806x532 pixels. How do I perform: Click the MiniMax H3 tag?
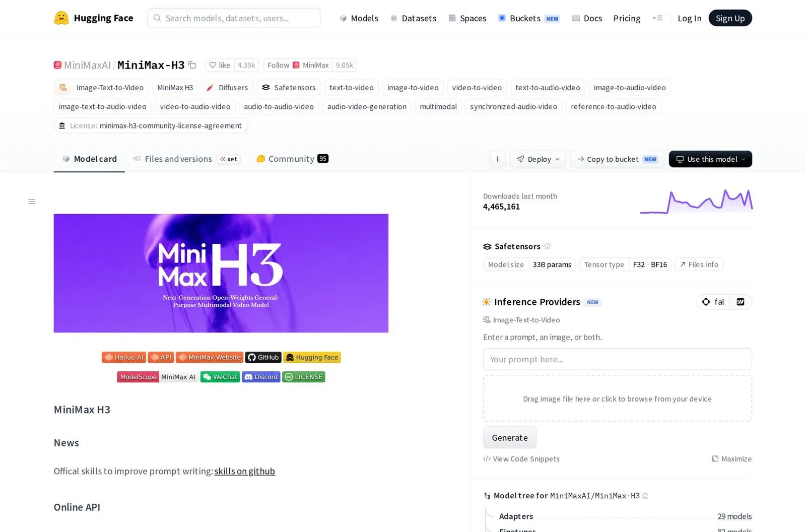(175, 87)
